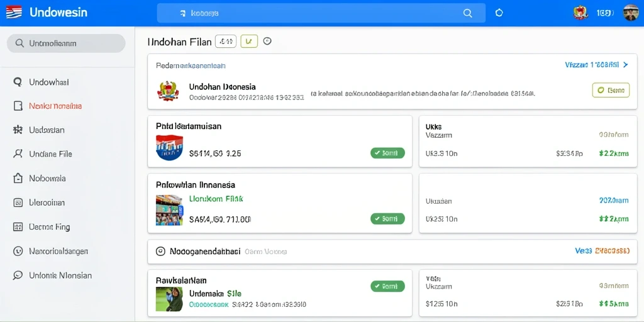The width and height of the screenshot is (644, 322).
Task: Open the user avatar in top right
Action: pyautogui.click(x=631, y=13)
